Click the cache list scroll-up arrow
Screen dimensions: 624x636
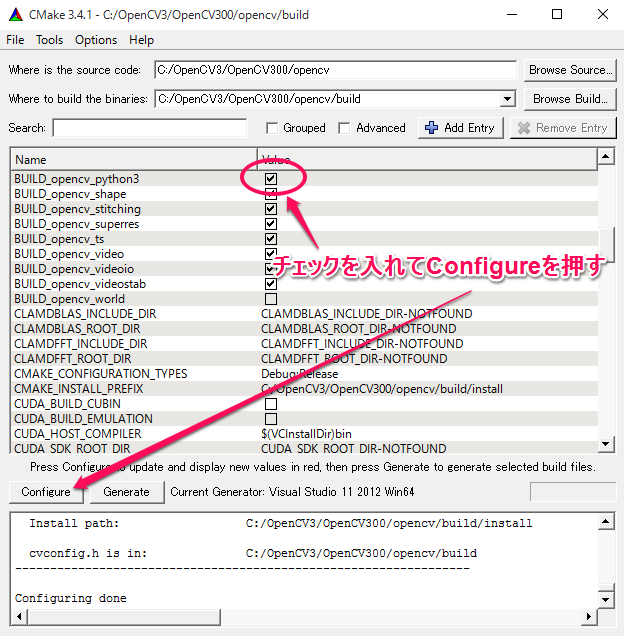[x=606, y=156]
